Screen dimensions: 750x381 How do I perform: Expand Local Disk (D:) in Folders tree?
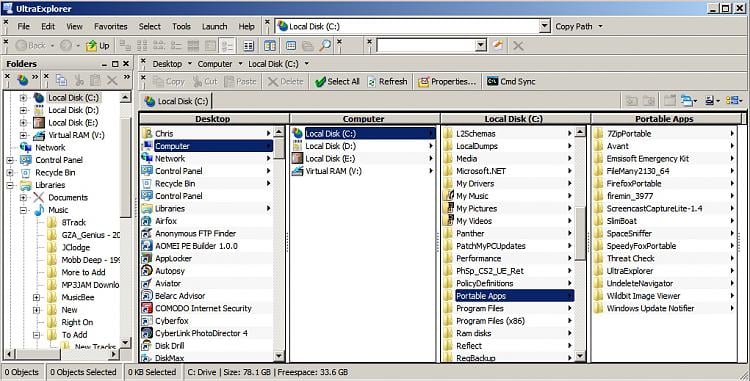point(23,110)
